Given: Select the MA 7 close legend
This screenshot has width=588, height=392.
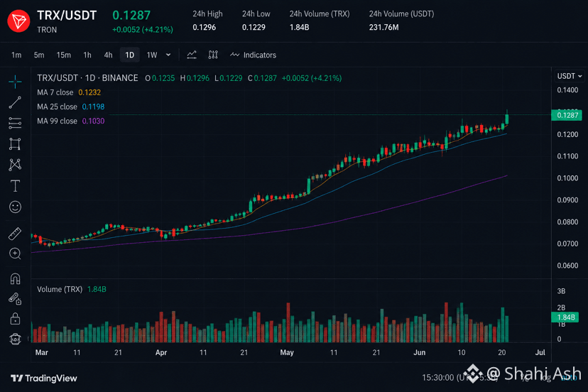Looking at the screenshot, I should pyautogui.click(x=55, y=92).
